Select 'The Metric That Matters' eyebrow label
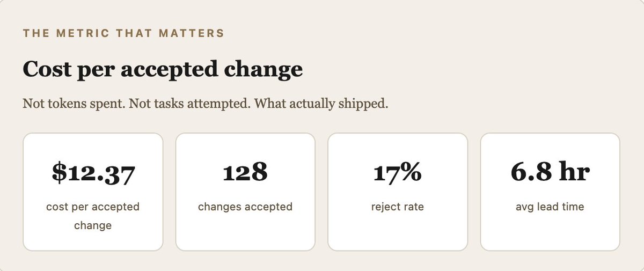Viewport: 644px width, 271px height. (x=123, y=33)
